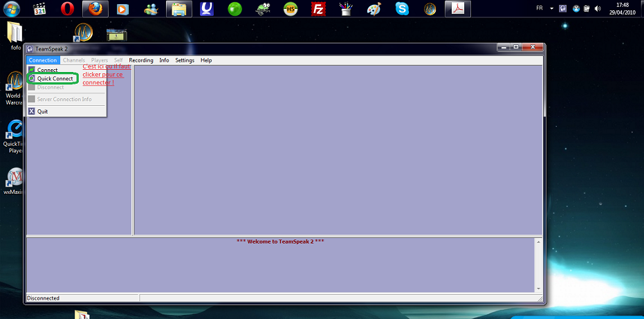644x319 pixels.
Task: Click the window resize grip corner
Action: [x=540, y=298]
